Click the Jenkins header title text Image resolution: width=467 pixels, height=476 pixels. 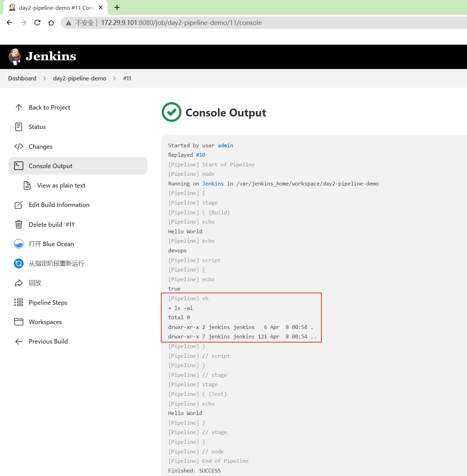pyautogui.click(x=51, y=56)
